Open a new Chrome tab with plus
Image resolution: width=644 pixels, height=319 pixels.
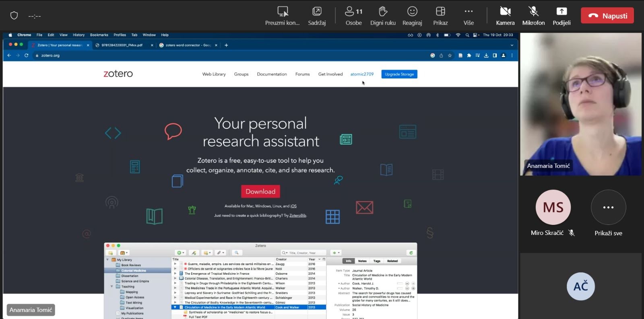226,45
